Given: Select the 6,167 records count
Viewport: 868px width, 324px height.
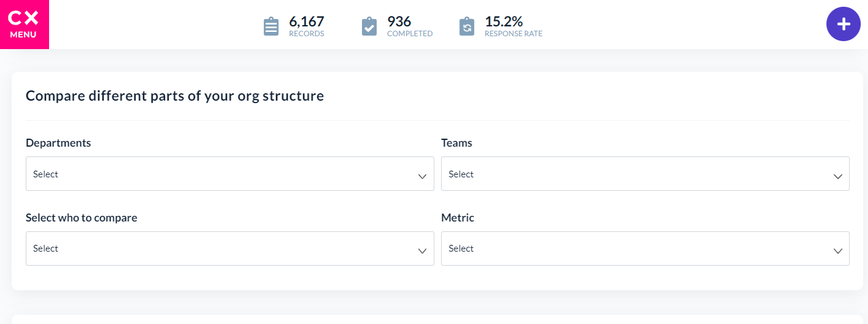Looking at the screenshot, I should [307, 21].
